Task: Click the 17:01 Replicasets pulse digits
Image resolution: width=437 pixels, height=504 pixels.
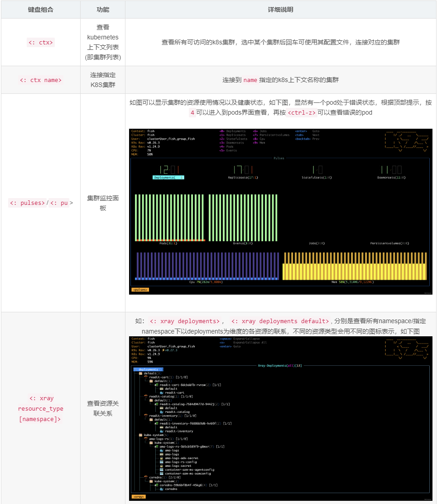Action: coord(243,170)
